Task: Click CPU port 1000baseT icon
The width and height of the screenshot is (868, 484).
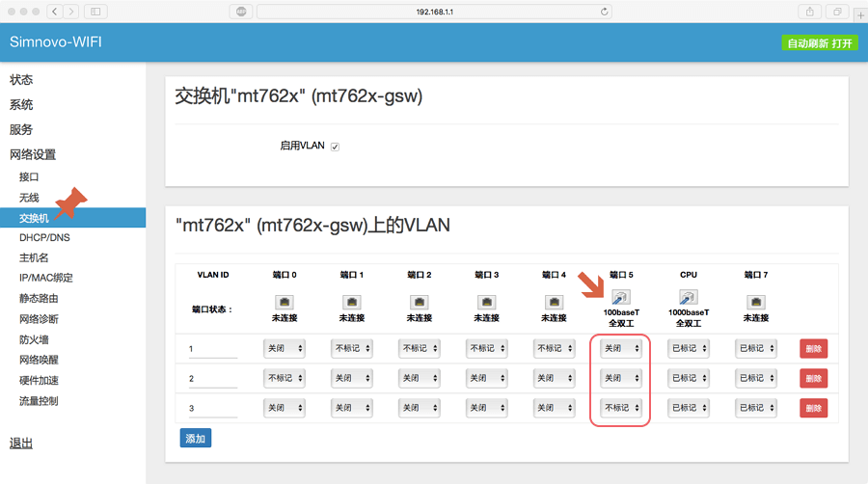Action: [688, 297]
